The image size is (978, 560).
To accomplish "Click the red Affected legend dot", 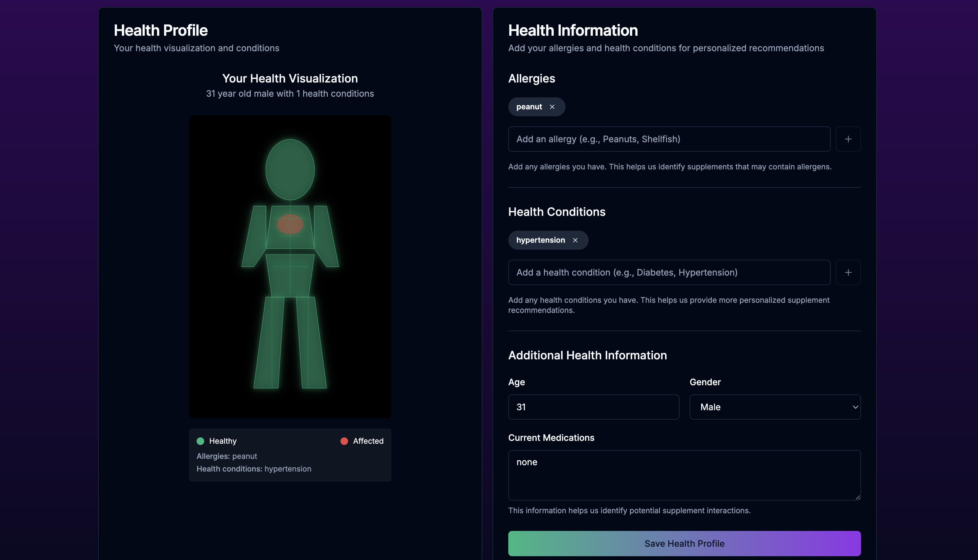I will tap(344, 441).
